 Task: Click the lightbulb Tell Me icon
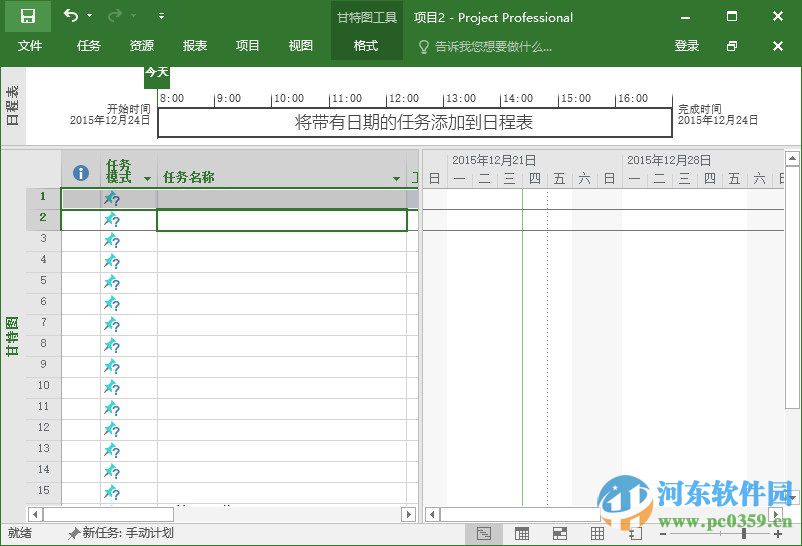423,47
